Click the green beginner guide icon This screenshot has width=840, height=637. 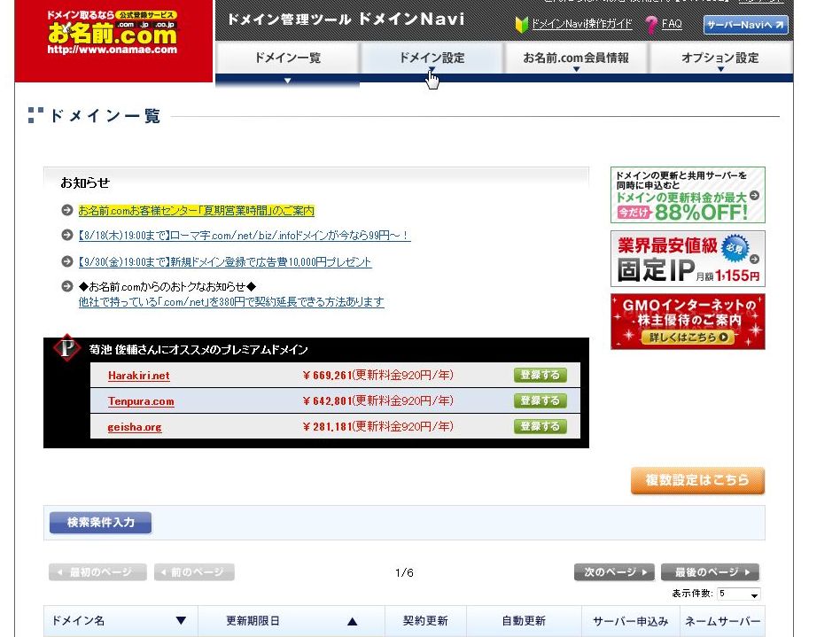tap(521, 25)
